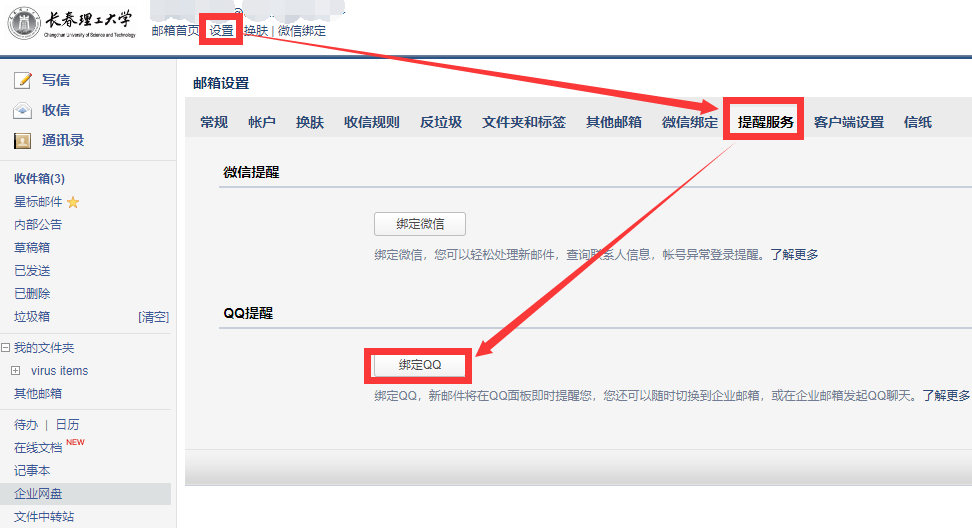Open 了解更多 link under QQ reminder
Image resolution: width=972 pixels, height=528 pixels.
pyautogui.click(x=946, y=395)
